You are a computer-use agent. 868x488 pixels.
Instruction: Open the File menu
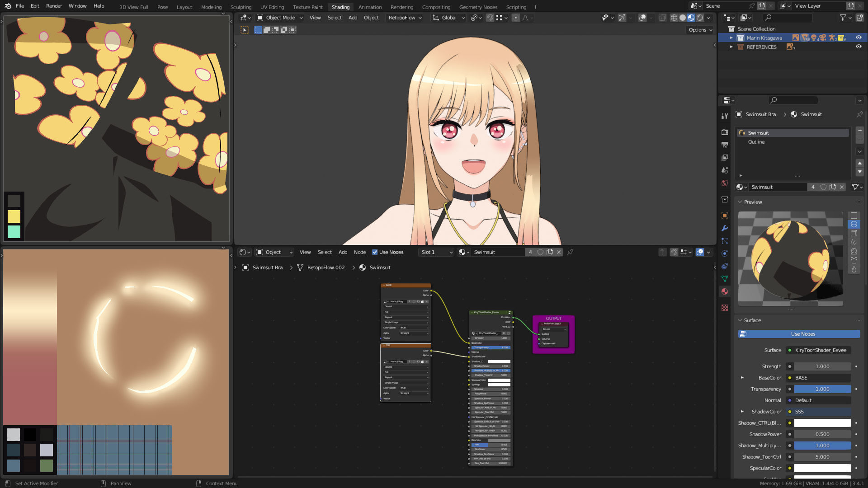(x=20, y=6)
